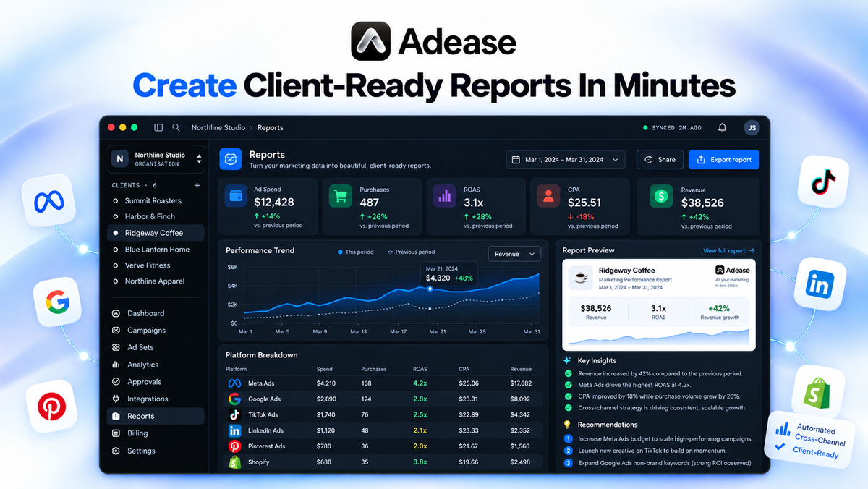Click the LinkedIn integration tile
This screenshot has width=868, height=489.
click(820, 283)
